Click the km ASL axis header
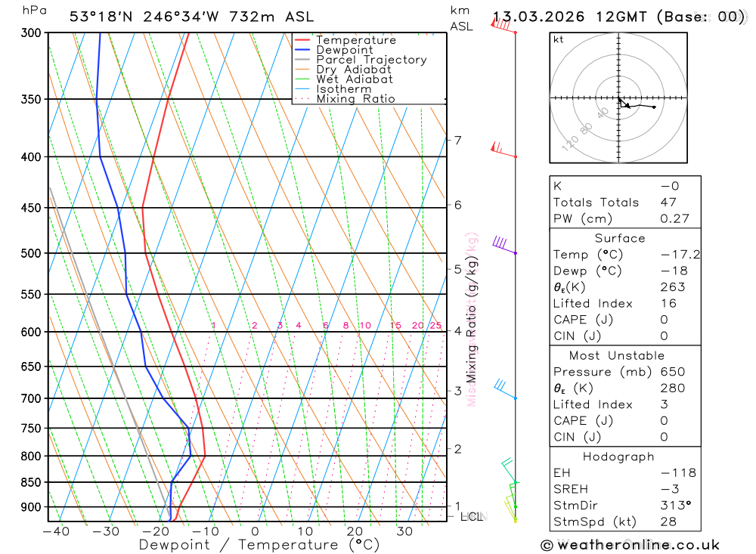The image size is (756, 554). pos(461,18)
